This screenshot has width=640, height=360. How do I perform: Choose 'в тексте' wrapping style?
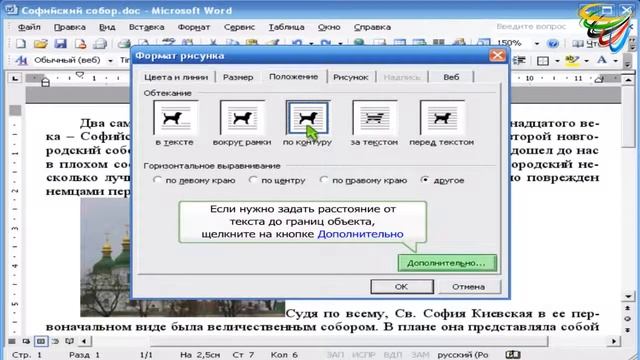coord(175,118)
